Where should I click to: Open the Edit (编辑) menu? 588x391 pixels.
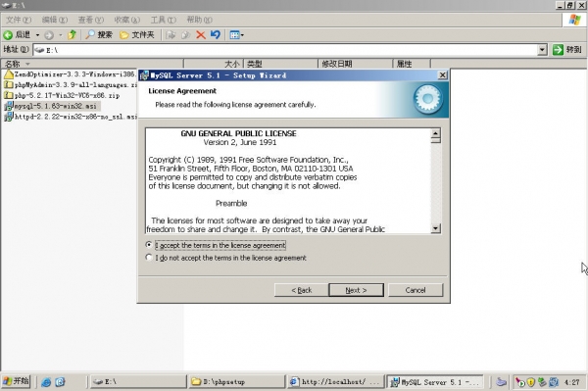[x=55, y=20]
